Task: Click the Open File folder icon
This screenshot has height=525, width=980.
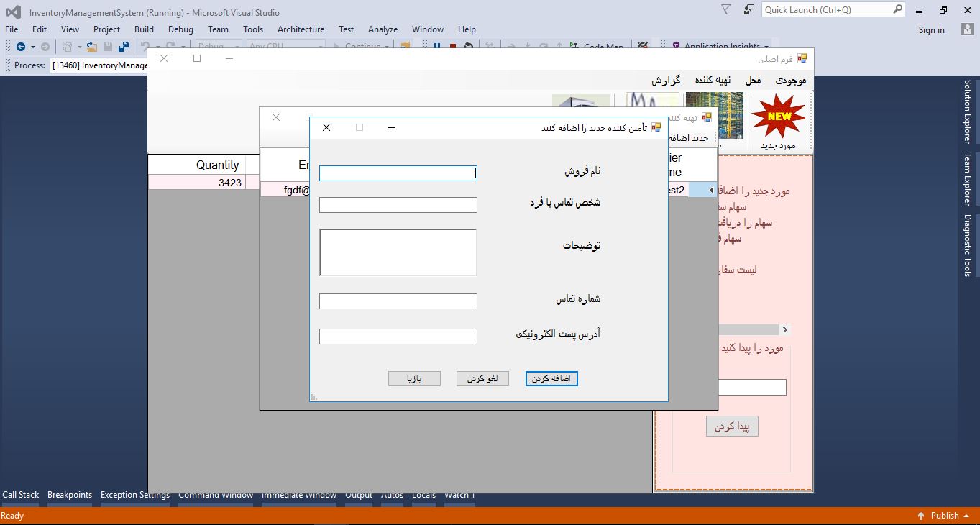Action: tap(91, 47)
